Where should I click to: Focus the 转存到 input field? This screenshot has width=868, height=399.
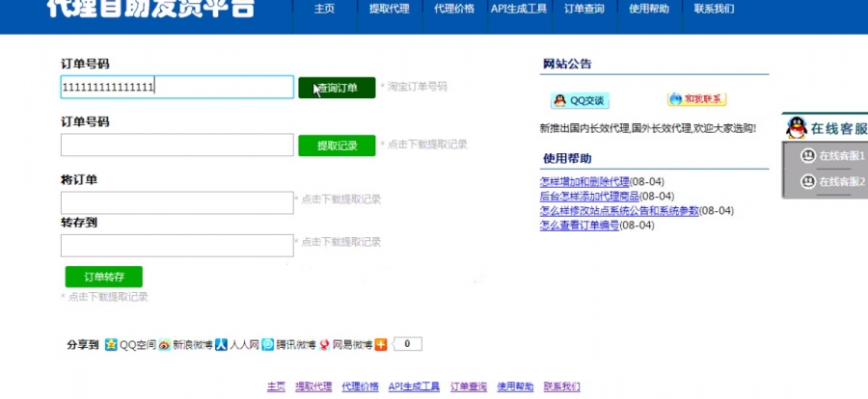click(x=177, y=246)
